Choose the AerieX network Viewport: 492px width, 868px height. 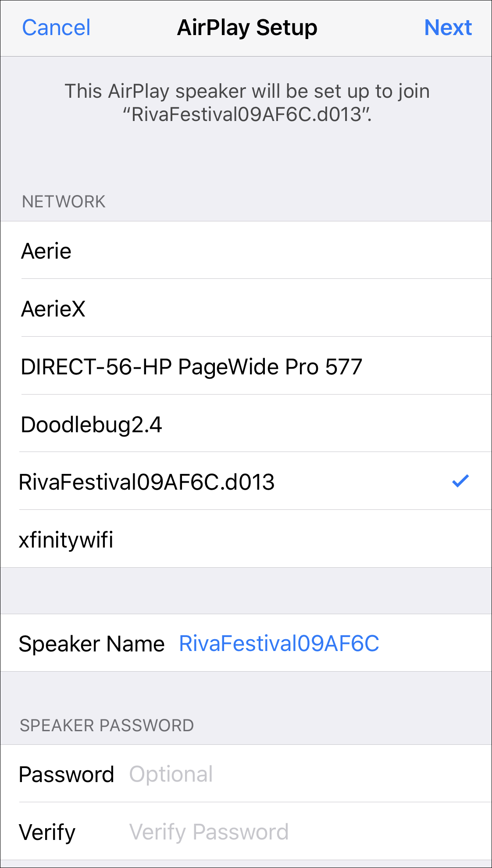[x=53, y=309]
